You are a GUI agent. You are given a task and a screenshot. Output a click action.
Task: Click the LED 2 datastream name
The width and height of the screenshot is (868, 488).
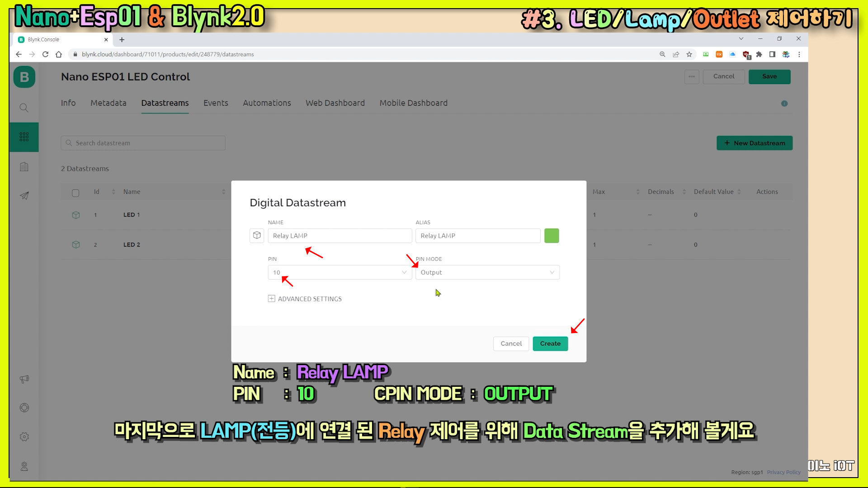coord(132,244)
